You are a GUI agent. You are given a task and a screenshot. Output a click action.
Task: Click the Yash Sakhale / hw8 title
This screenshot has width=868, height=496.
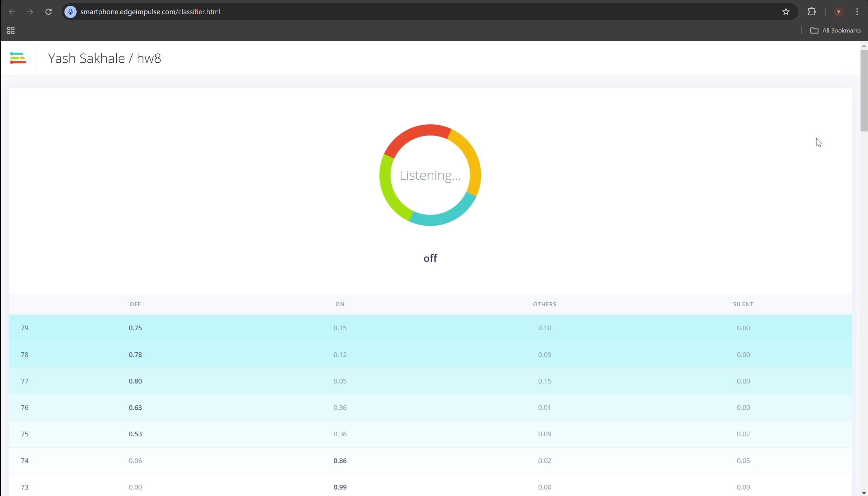pos(104,58)
